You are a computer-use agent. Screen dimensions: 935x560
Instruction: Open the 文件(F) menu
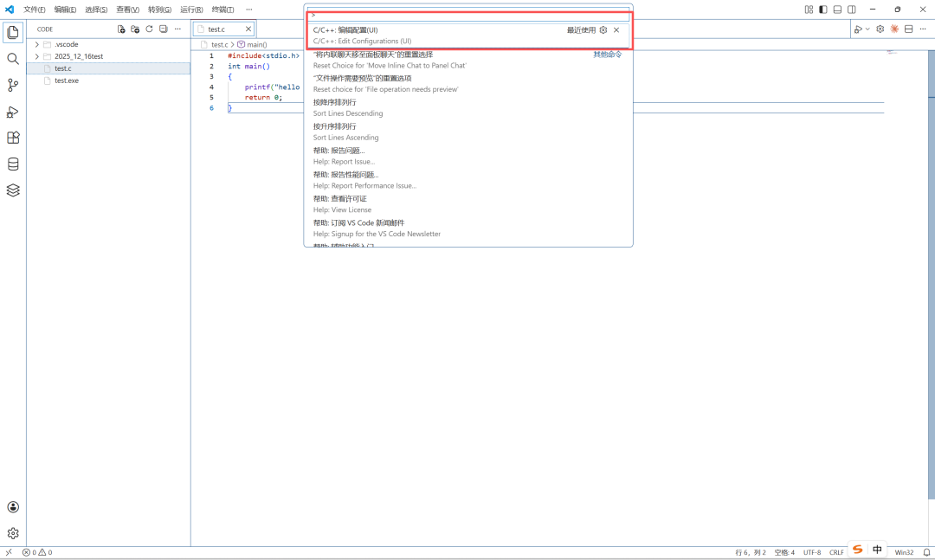coord(34,10)
